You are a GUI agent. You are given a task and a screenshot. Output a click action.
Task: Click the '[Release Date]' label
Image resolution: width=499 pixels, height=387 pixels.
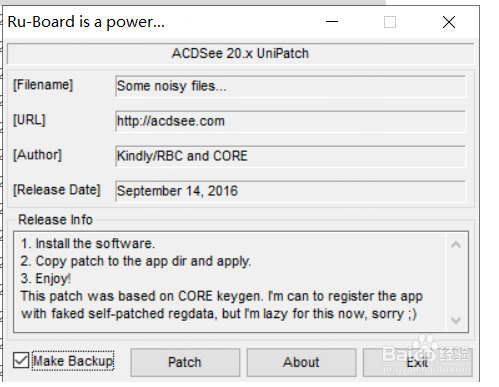57,190
